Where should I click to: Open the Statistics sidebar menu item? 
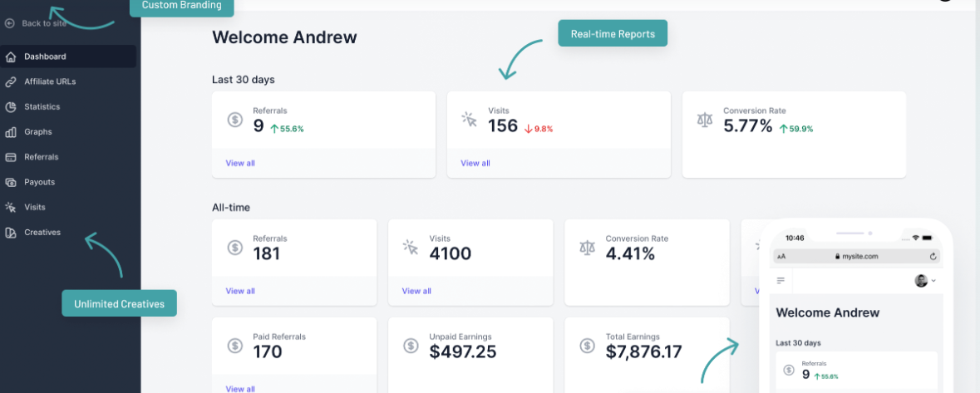pos(68,107)
